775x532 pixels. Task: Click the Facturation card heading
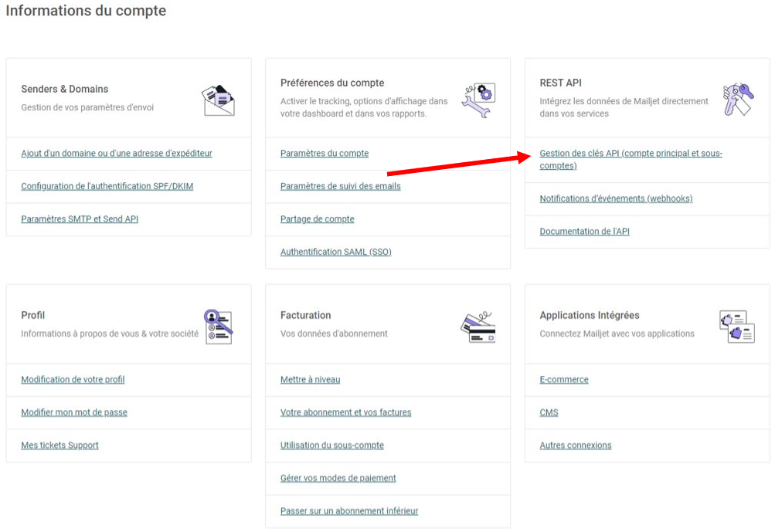click(x=305, y=315)
